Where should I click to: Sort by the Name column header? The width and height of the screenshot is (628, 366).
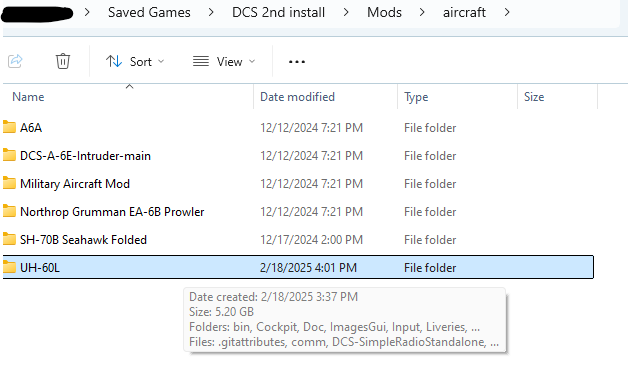click(28, 97)
